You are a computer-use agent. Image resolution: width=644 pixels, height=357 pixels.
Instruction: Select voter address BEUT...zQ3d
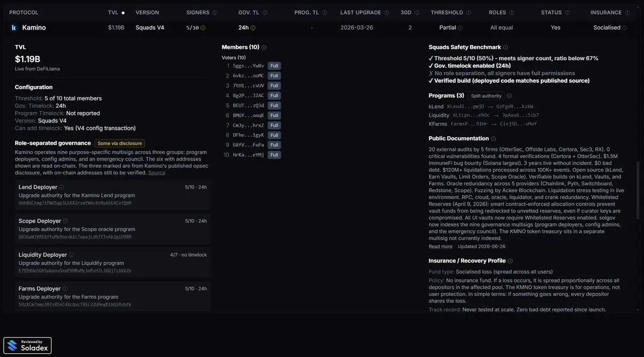tap(248, 105)
